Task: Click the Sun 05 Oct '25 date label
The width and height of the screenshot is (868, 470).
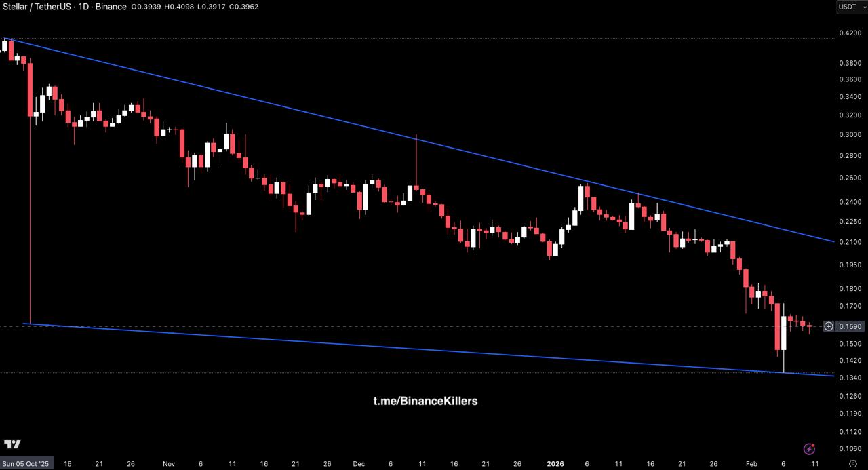Action: tap(26, 464)
